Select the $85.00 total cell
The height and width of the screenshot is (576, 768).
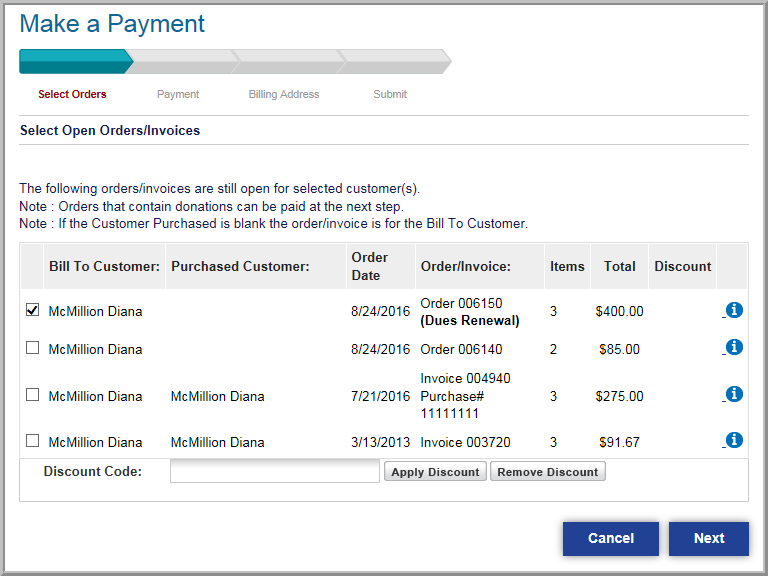point(619,349)
